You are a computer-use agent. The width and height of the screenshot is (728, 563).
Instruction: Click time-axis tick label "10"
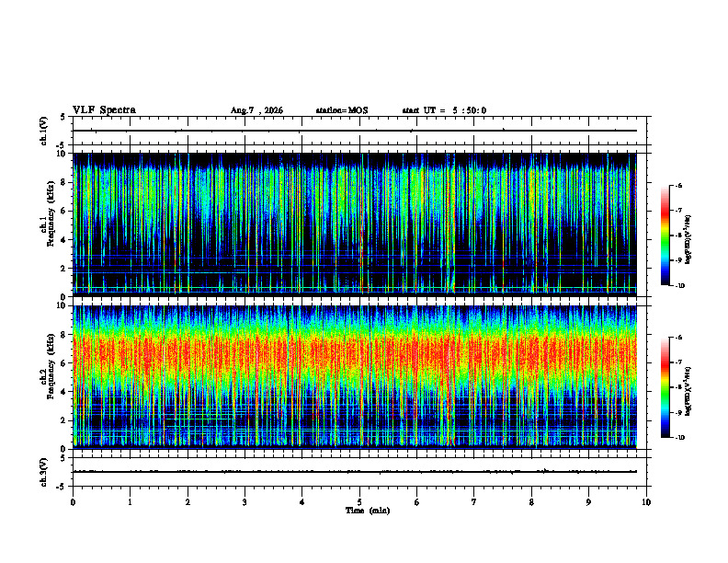(646, 502)
